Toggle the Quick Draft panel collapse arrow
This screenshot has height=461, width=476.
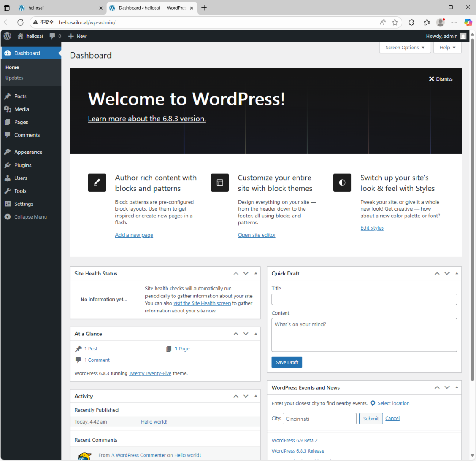tap(457, 274)
